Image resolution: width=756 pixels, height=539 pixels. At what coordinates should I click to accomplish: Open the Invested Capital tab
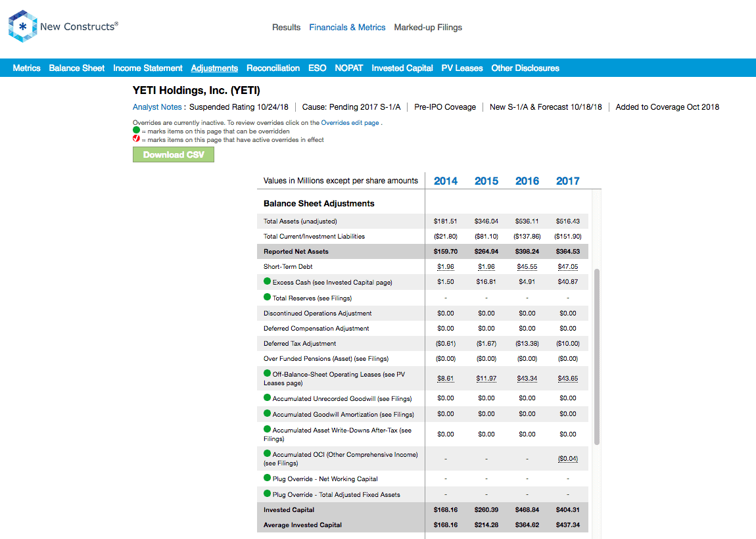402,68
